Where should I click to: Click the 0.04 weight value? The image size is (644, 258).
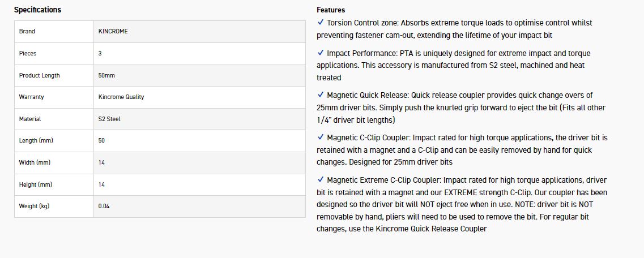(x=104, y=206)
